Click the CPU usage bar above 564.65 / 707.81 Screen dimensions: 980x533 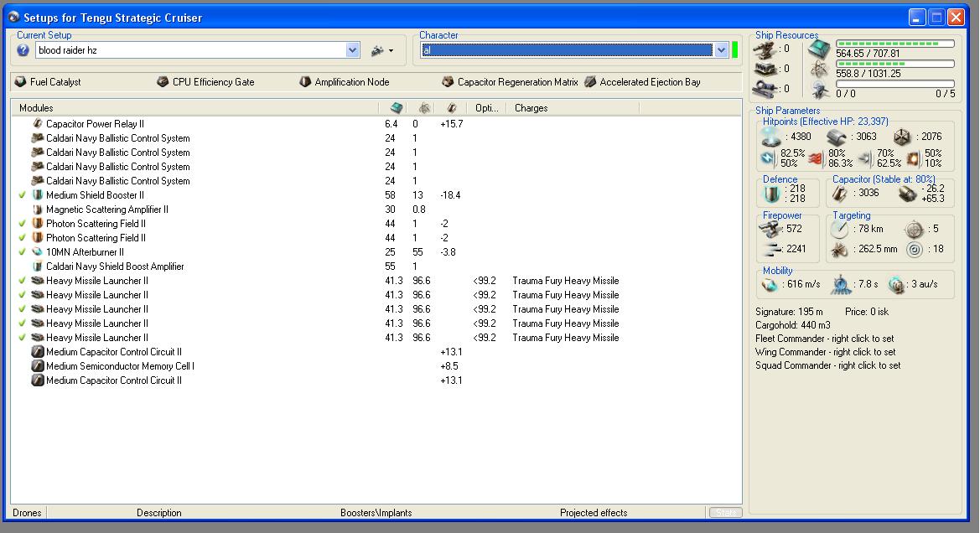tap(895, 44)
